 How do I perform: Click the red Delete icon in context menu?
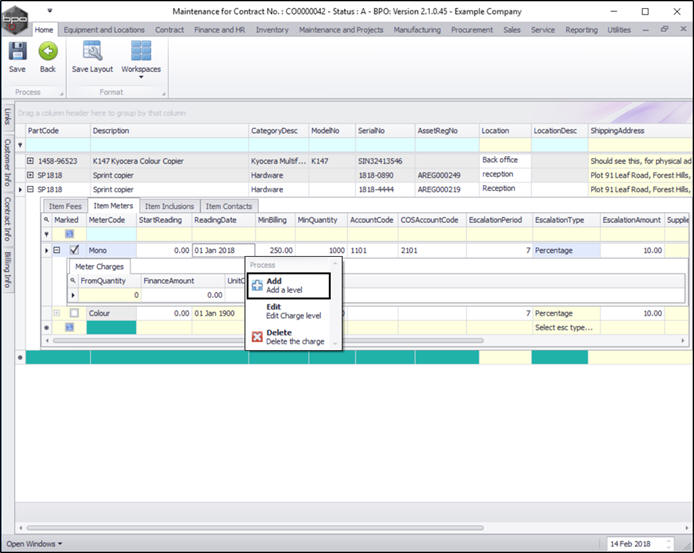pyautogui.click(x=256, y=337)
